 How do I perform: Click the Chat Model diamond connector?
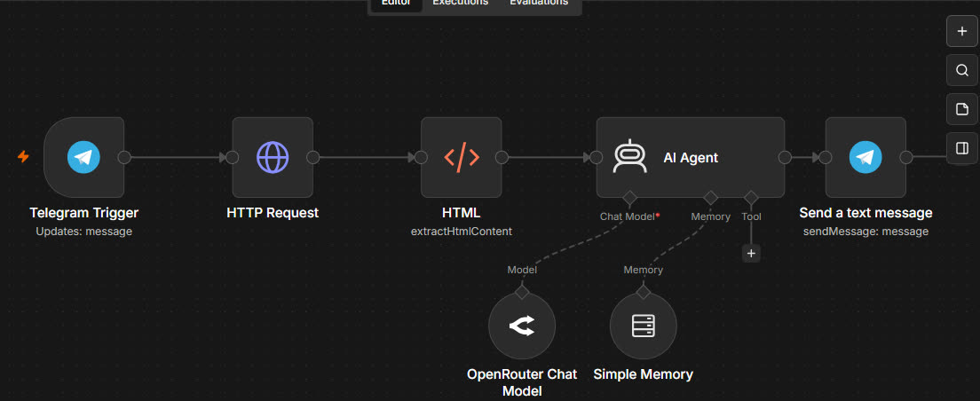(629, 198)
